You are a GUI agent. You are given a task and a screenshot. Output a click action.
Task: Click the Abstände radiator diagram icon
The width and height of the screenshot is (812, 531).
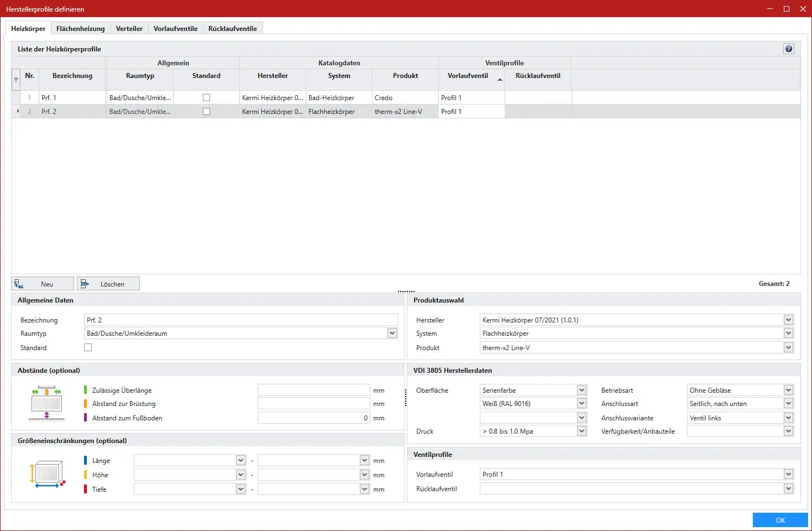46,404
